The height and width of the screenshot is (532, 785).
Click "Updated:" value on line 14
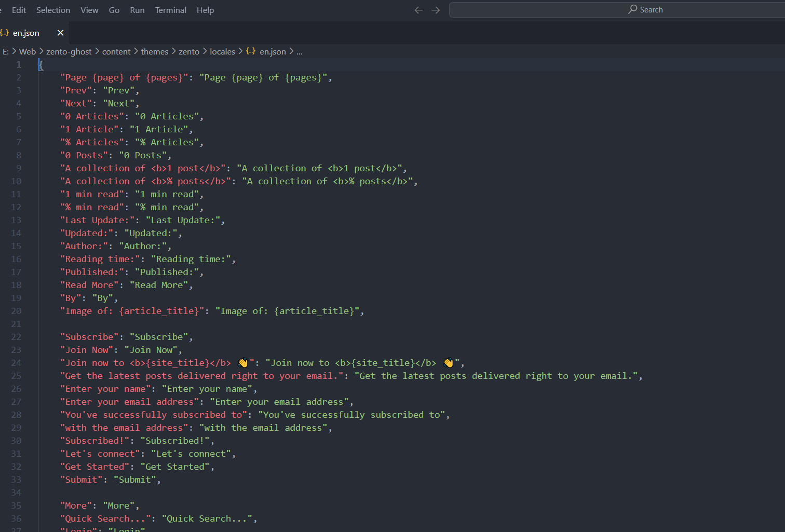[151, 233]
